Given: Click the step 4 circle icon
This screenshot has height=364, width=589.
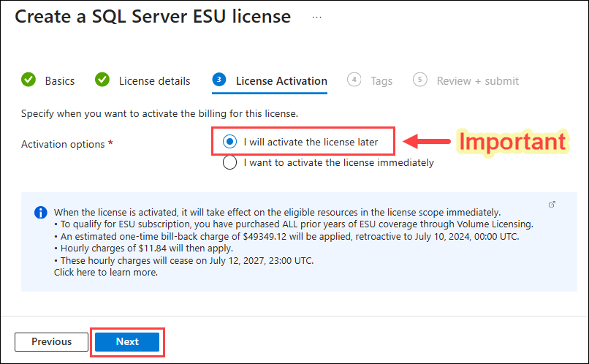Looking at the screenshot, I should [354, 80].
